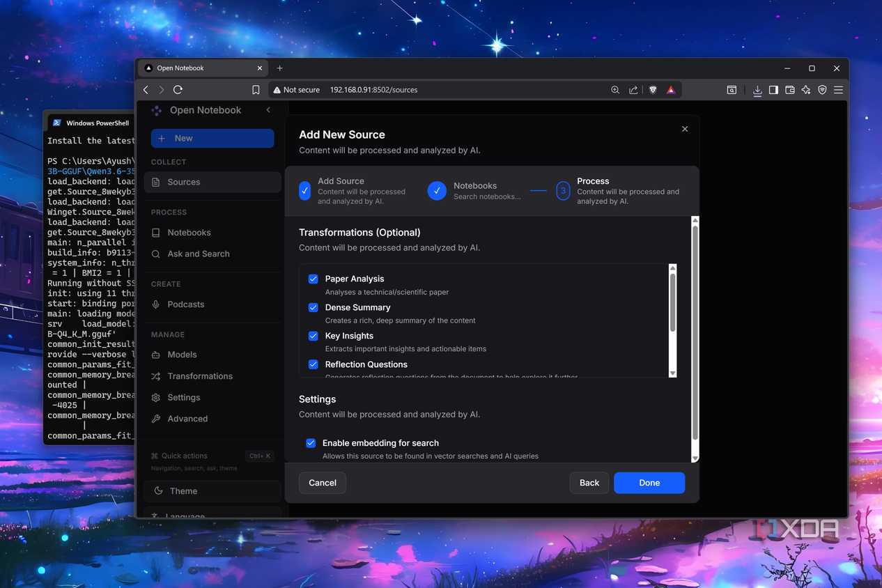Screen dimensions: 882x588
Task: Click the Done button
Action: [x=649, y=483]
